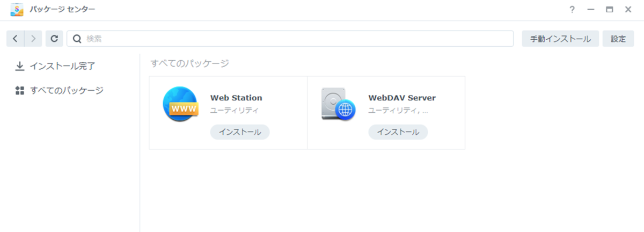Maximize the Package Center window
Viewport: 644px width, 232px height.
(x=609, y=10)
